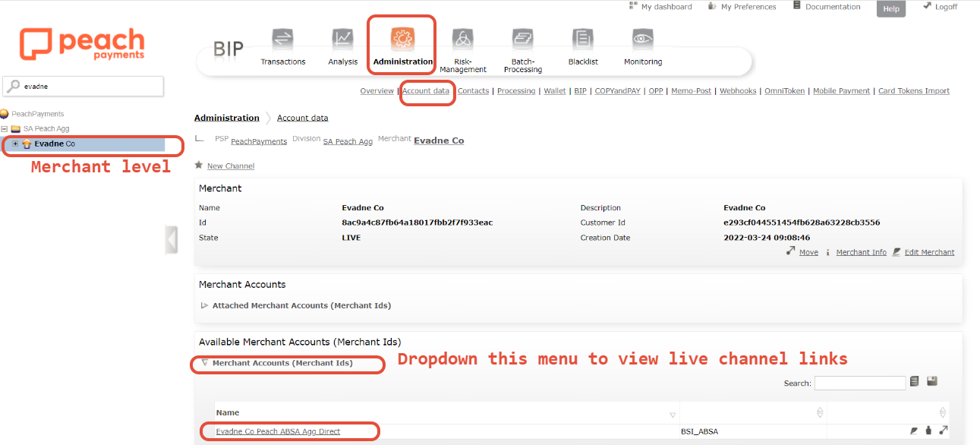This screenshot has height=445, width=980.
Task: Click the Peach Payments logo
Action: tap(82, 44)
